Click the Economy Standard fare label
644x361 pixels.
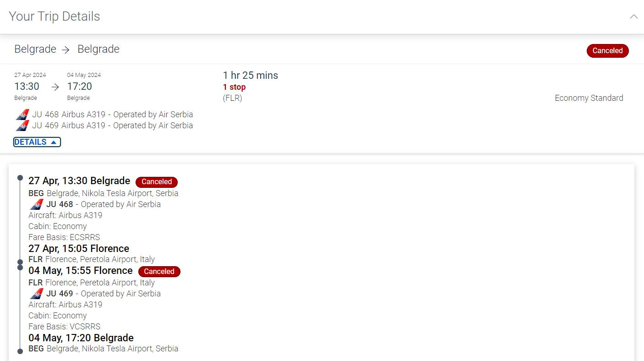click(x=589, y=98)
